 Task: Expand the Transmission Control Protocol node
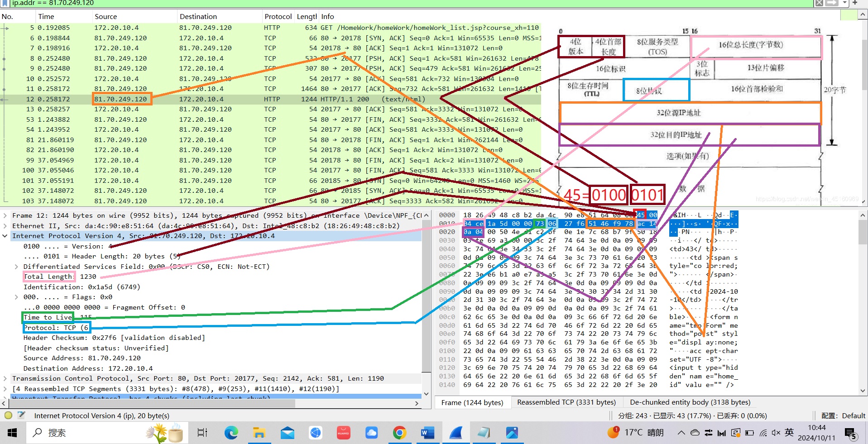coord(5,378)
